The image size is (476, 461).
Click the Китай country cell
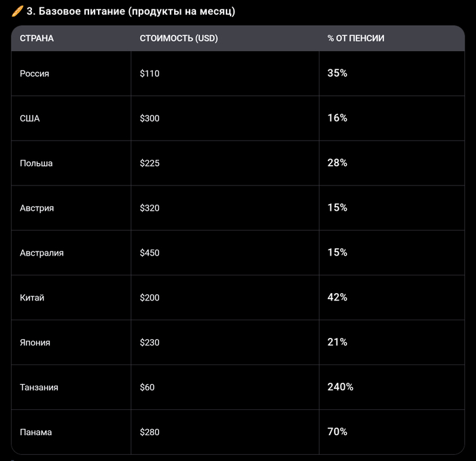[x=32, y=298]
